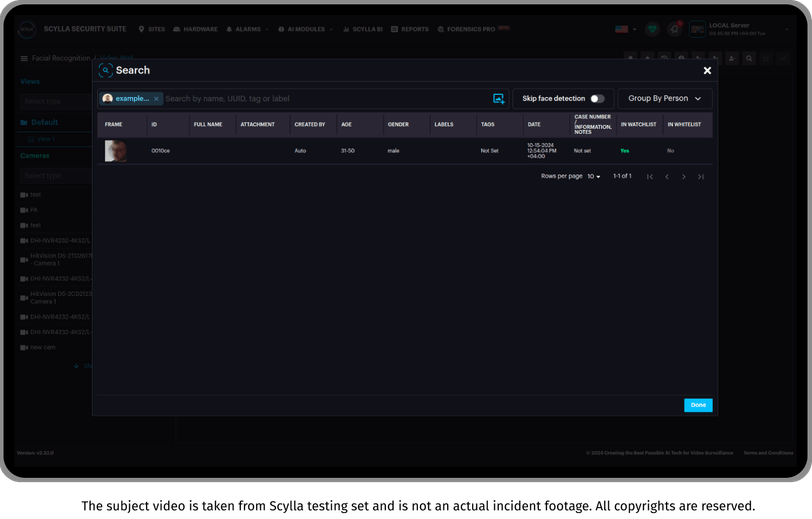Click the magnifier search icon in toolbar
The width and height of the screenshot is (812, 519).
[749, 59]
